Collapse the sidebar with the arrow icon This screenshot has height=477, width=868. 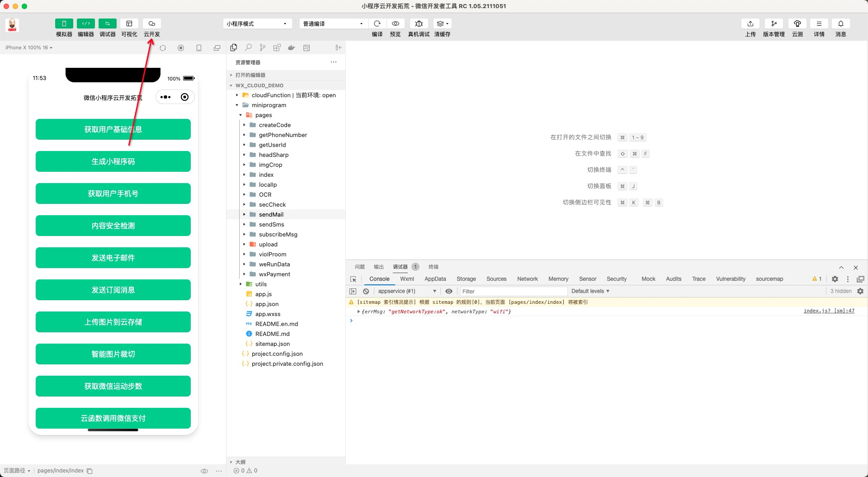tap(339, 47)
